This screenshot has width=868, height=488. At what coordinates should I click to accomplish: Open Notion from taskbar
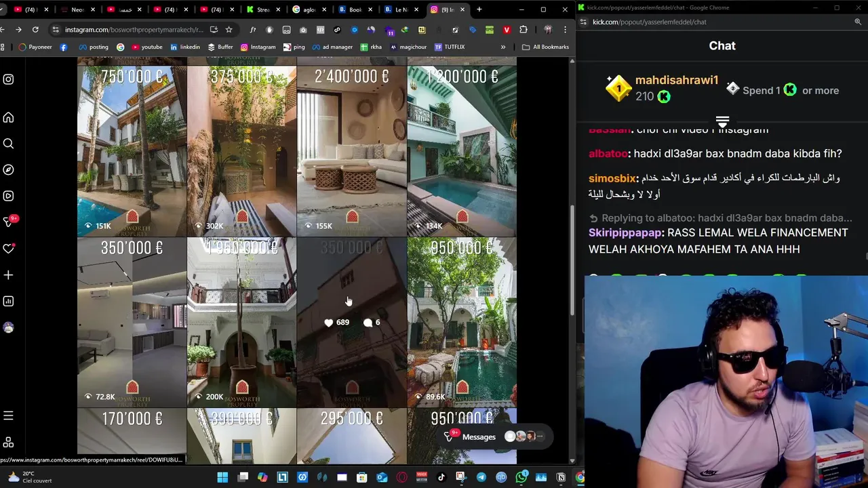coord(561,477)
